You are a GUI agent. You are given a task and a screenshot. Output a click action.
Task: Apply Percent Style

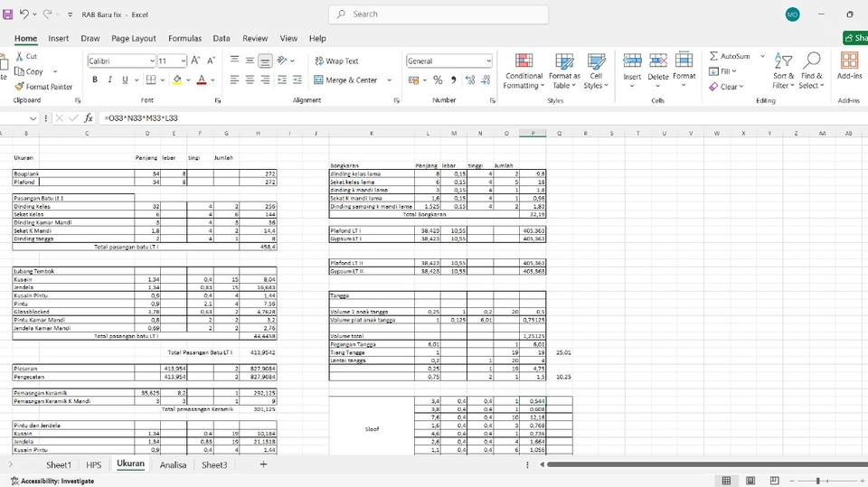tap(438, 80)
